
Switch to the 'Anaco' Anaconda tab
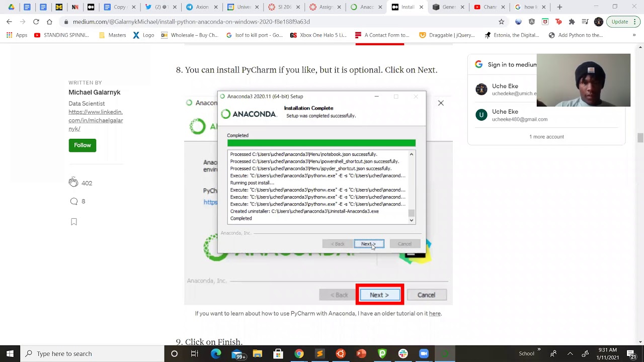[x=366, y=7]
